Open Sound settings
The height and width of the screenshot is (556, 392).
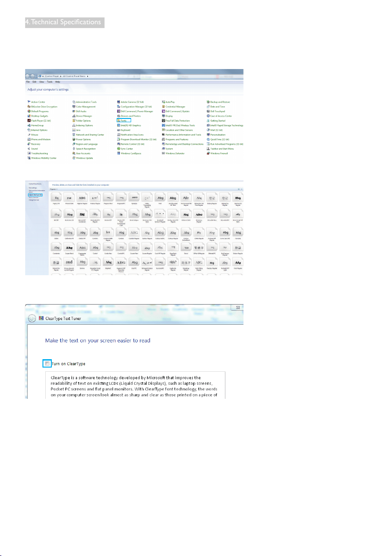pos(33,149)
